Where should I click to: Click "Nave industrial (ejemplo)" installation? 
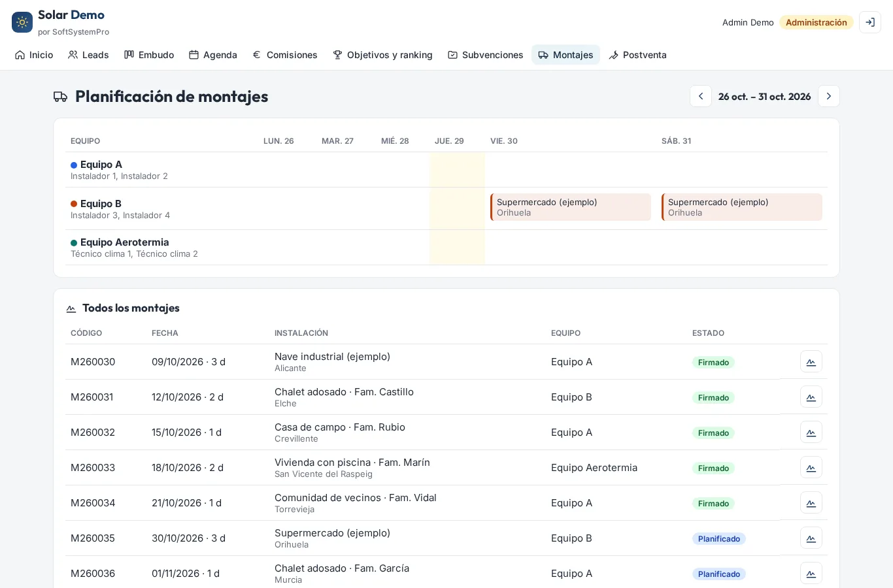click(x=332, y=357)
